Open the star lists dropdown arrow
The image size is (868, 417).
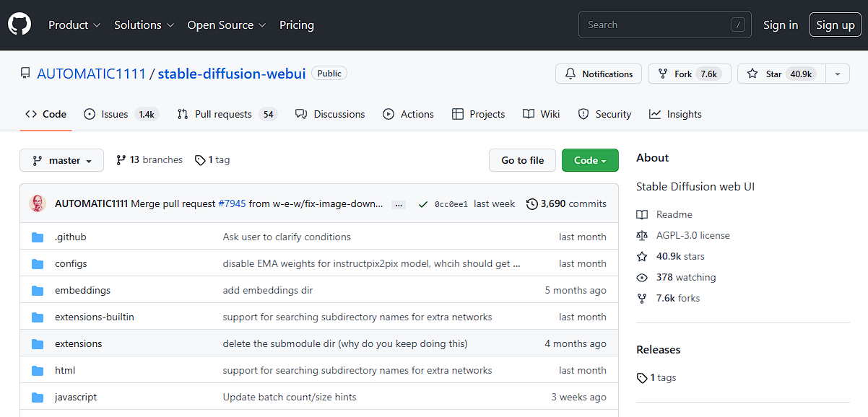click(838, 74)
